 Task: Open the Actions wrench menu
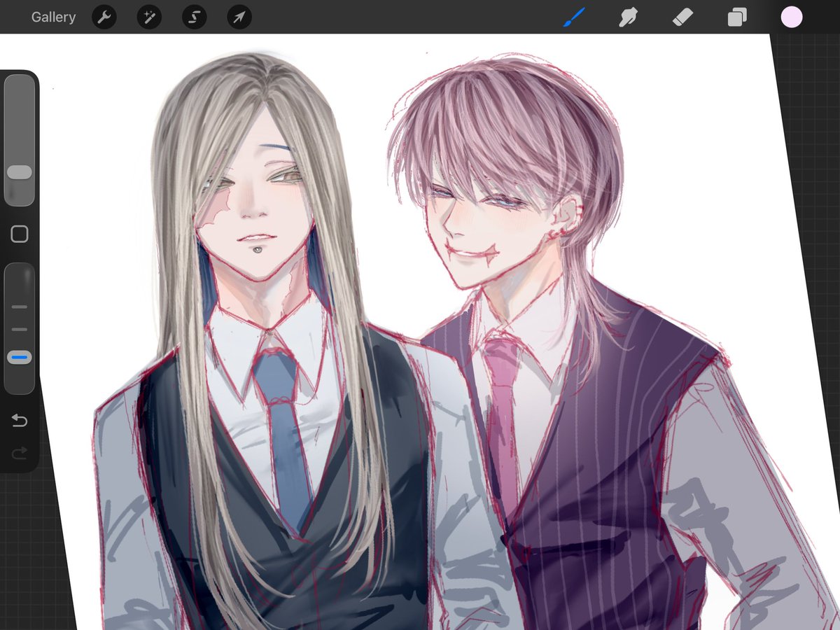coord(104,17)
